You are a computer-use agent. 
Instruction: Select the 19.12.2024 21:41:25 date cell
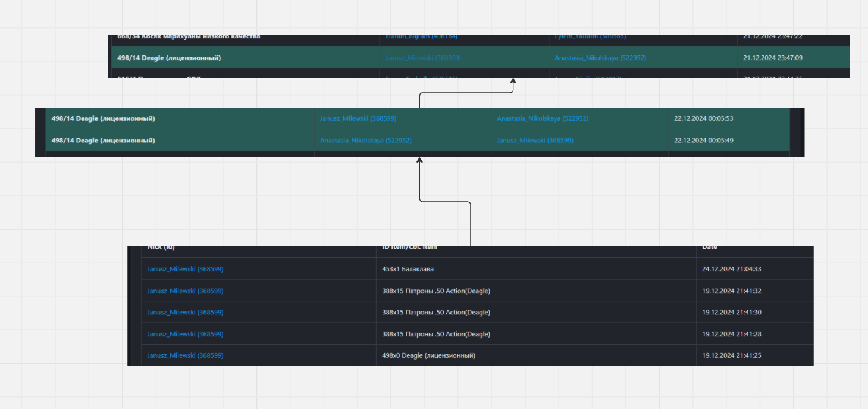[731, 355]
